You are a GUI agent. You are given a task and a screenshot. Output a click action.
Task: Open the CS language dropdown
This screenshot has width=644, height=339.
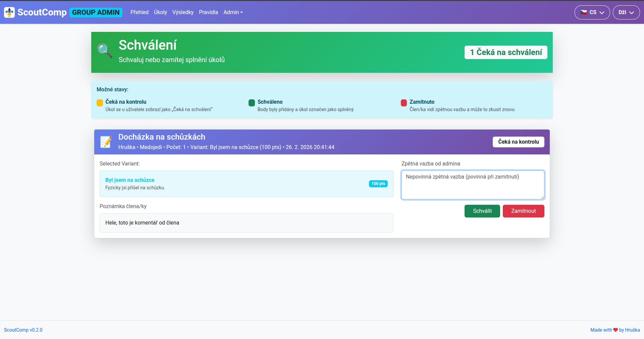click(x=592, y=12)
